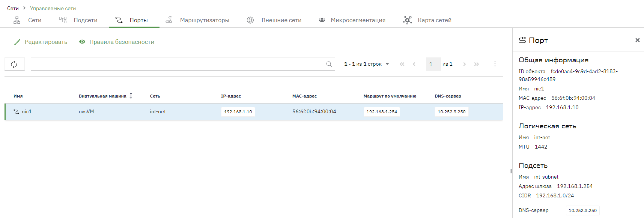Open the Маршрутизаторы tab
Viewport: 644px width, 218px height.
[x=197, y=20]
